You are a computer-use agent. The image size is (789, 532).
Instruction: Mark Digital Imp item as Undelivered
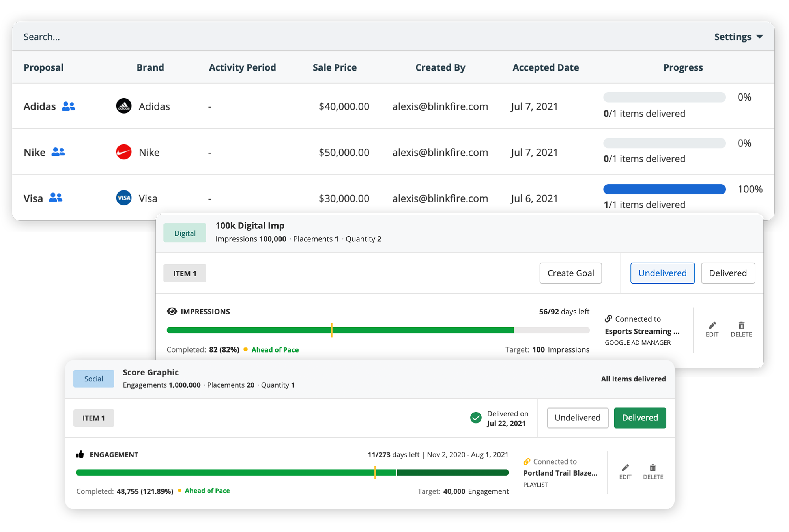click(x=662, y=273)
